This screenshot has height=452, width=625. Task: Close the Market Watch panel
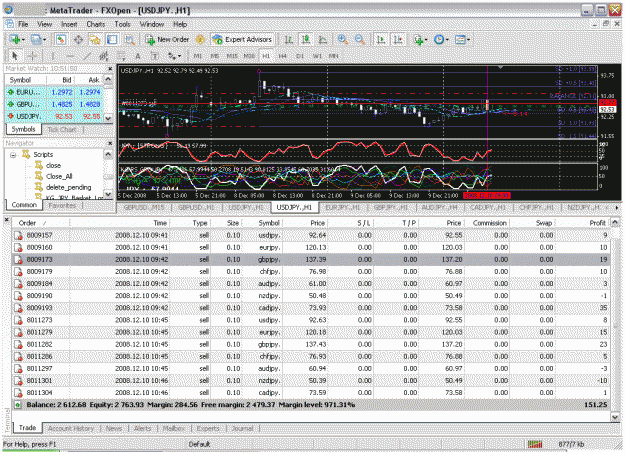[x=110, y=69]
